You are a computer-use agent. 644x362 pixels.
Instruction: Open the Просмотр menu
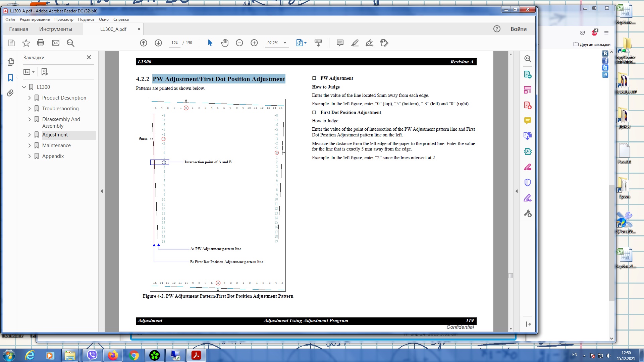[x=64, y=19]
